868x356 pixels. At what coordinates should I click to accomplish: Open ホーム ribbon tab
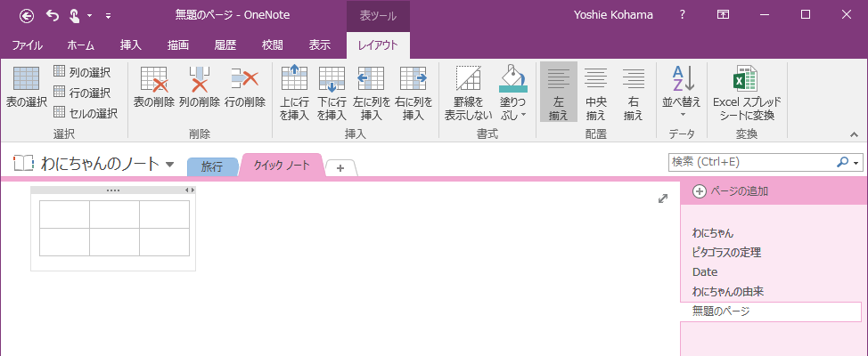pyautogui.click(x=81, y=46)
